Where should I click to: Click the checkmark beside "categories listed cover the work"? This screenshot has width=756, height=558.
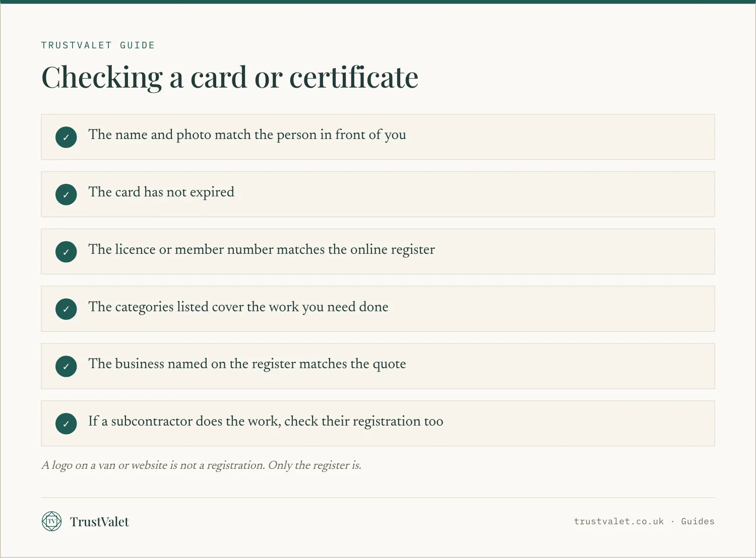66,309
